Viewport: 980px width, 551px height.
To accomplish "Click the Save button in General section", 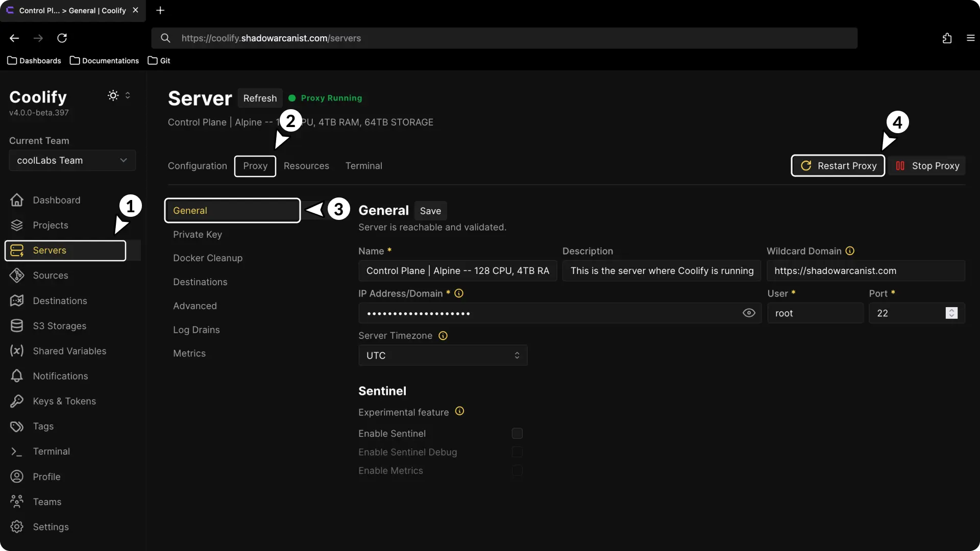I will pos(430,210).
